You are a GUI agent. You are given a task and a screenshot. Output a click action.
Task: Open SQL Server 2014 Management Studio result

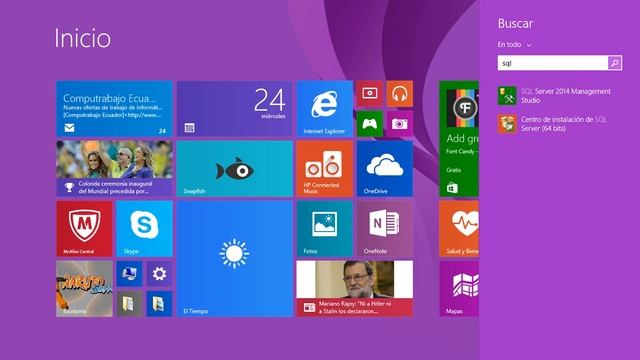(555, 96)
